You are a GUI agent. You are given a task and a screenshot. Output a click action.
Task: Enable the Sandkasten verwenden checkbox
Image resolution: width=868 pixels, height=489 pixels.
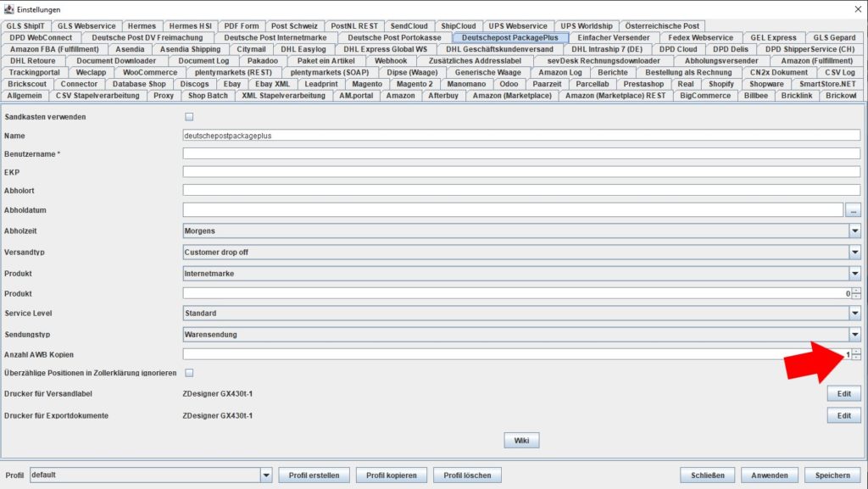point(189,117)
